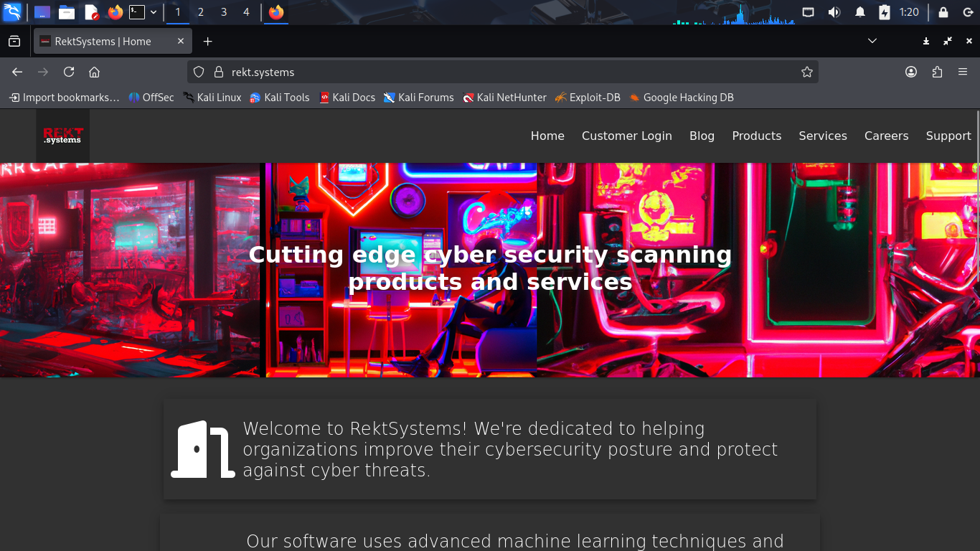Open the Firefox recent tabs view button
Image resolution: width=980 pixels, height=551 pixels.
[x=14, y=42]
